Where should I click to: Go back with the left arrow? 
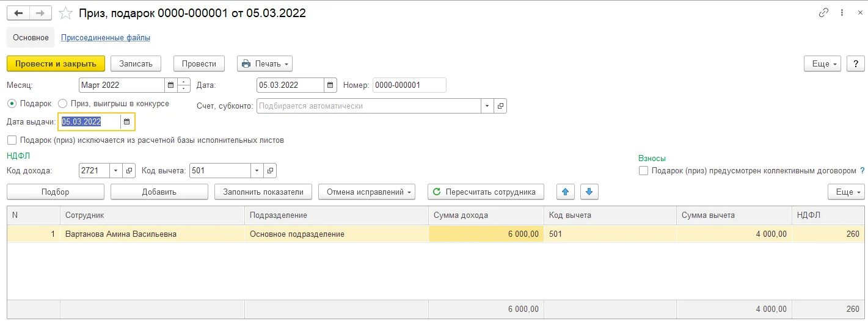tap(18, 13)
